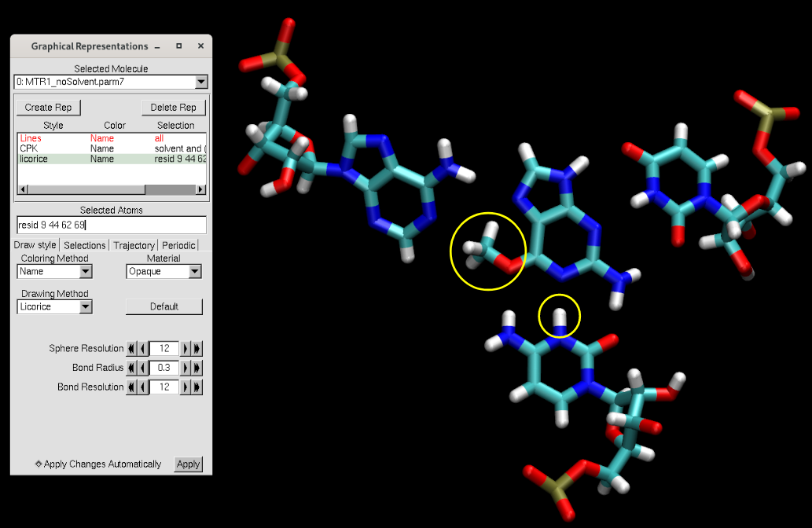Open the Material dropdown showing Opaque
The height and width of the screenshot is (528, 812).
(194, 271)
